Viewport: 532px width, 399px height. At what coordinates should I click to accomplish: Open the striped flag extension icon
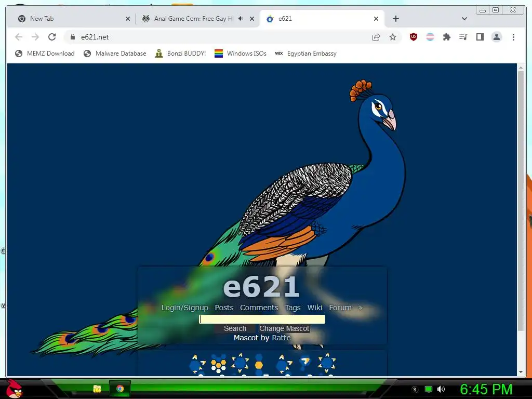[x=430, y=37]
